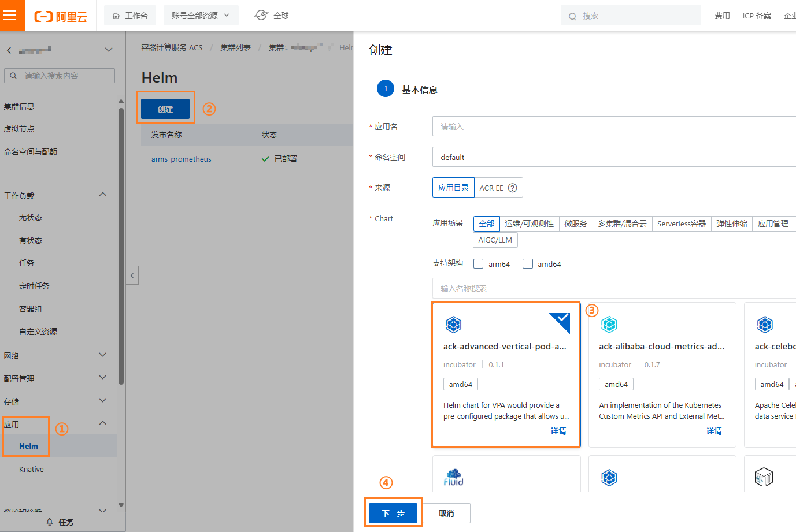The image size is (796, 532).
Task: Focus the 应用名 input field
Action: click(x=614, y=127)
